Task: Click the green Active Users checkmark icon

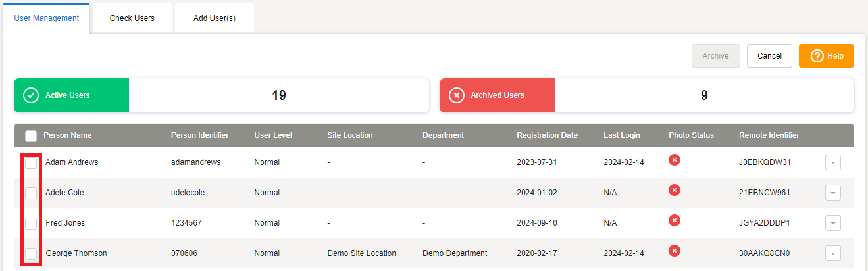Action: pyautogui.click(x=31, y=95)
